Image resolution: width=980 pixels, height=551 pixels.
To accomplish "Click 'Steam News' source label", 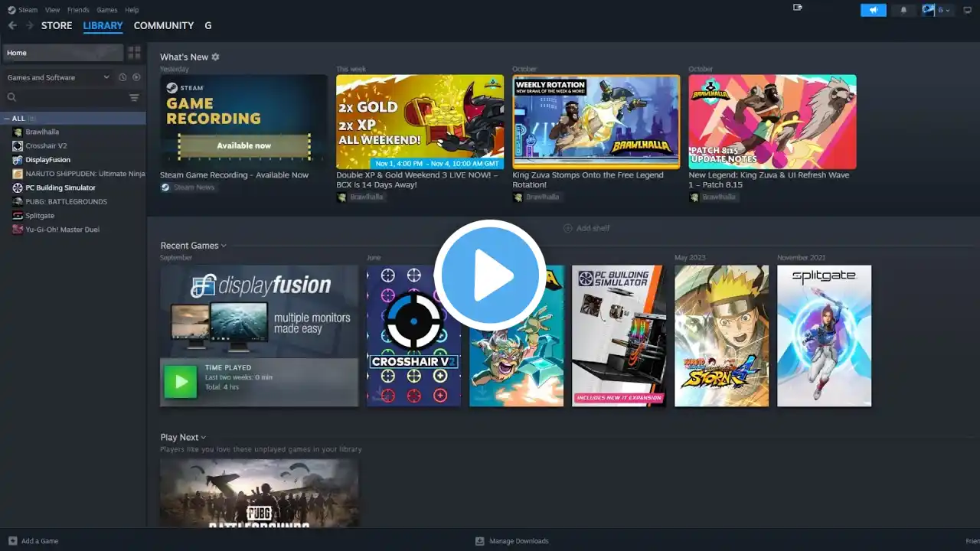I will 194,187.
